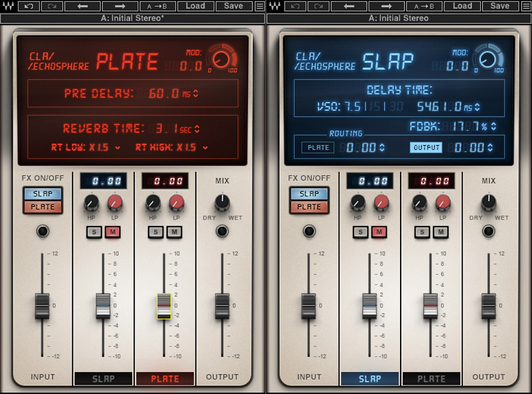The width and height of the screenshot is (532, 394).
Task: Toggle the SLAP FX on/off button in right plugin
Action: (309, 193)
